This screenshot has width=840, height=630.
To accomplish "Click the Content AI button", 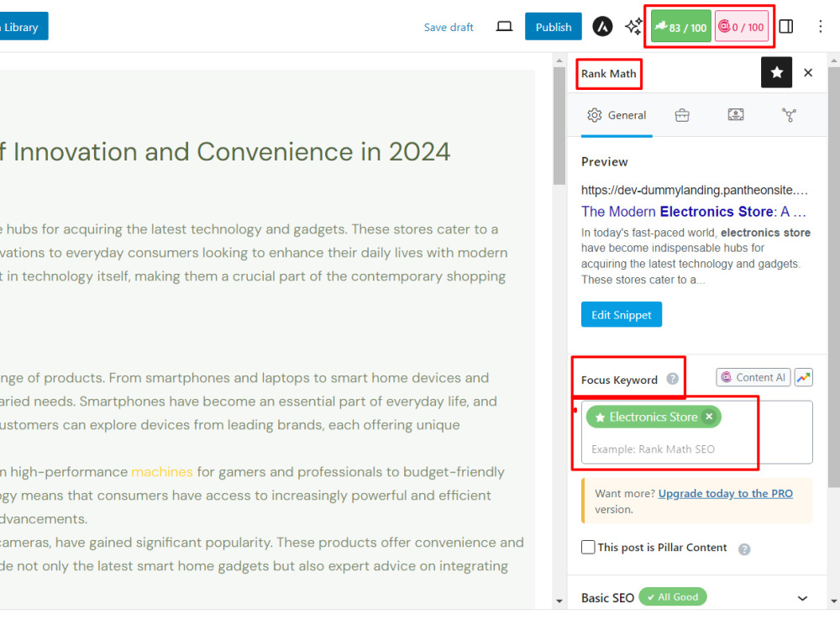I will [753, 377].
